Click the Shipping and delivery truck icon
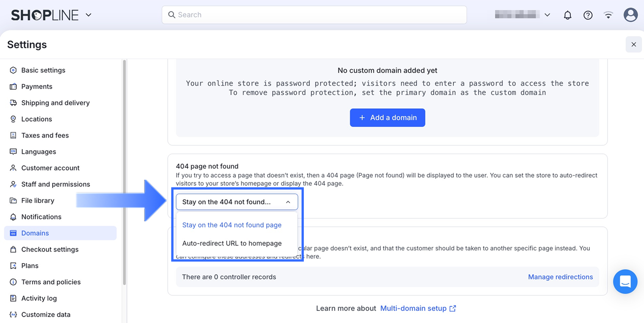 13,103
